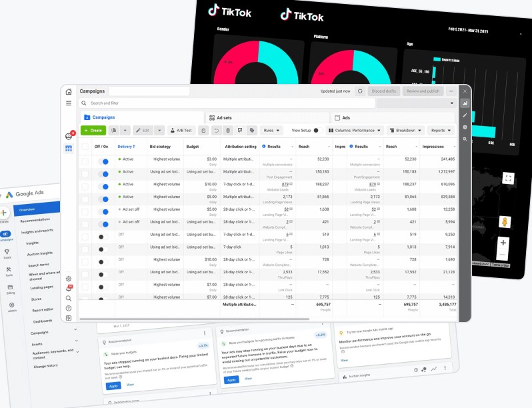The image size is (532, 408).
Task: Click the clipboard icon in the toolbar
Action: (x=203, y=130)
